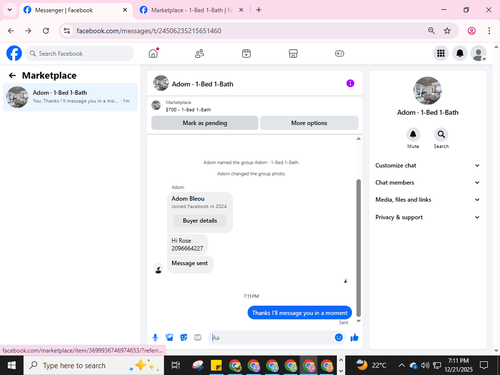Open Chrome three-dot menu
The image size is (500, 375).
pyautogui.click(x=489, y=31)
